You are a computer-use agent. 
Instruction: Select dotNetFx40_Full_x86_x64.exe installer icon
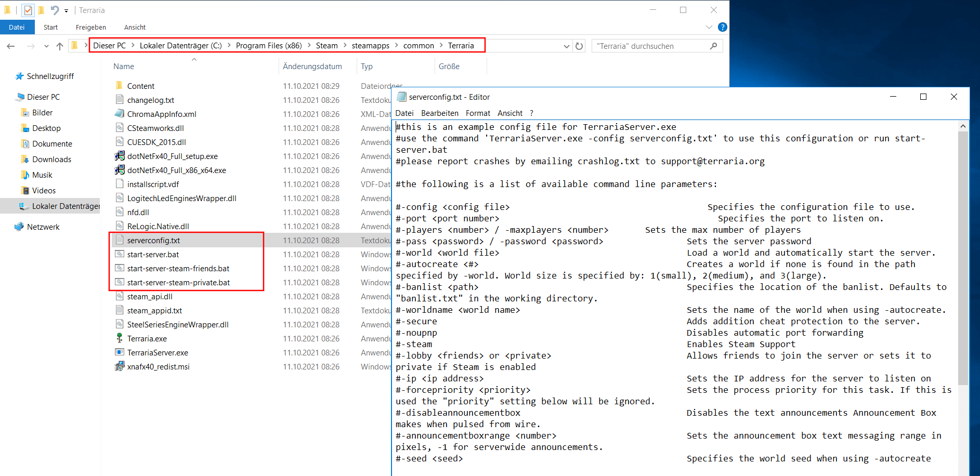click(x=120, y=170)
